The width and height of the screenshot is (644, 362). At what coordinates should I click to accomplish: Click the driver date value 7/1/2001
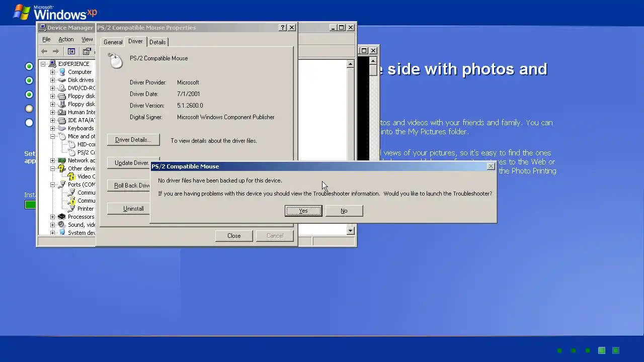point(189,94)
